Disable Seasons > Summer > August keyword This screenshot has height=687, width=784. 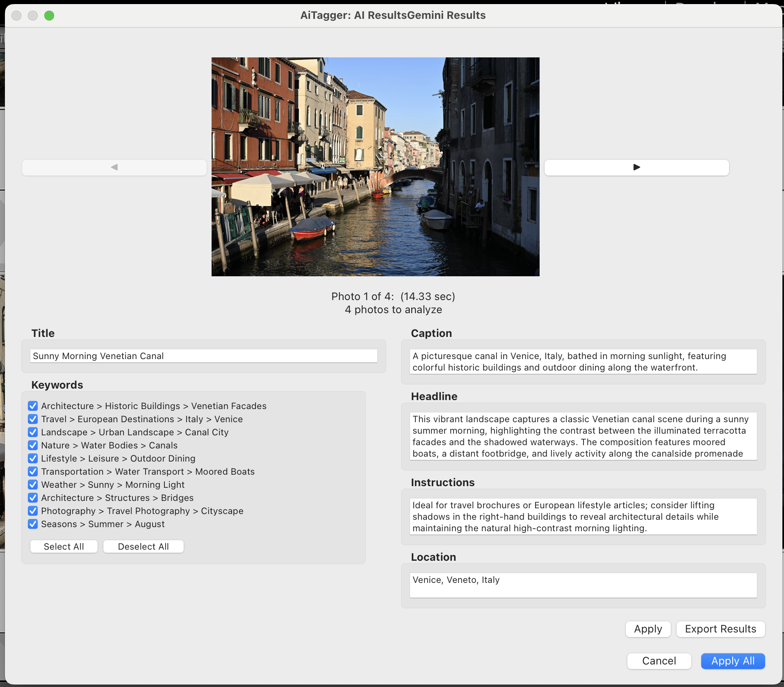point(33,524)
